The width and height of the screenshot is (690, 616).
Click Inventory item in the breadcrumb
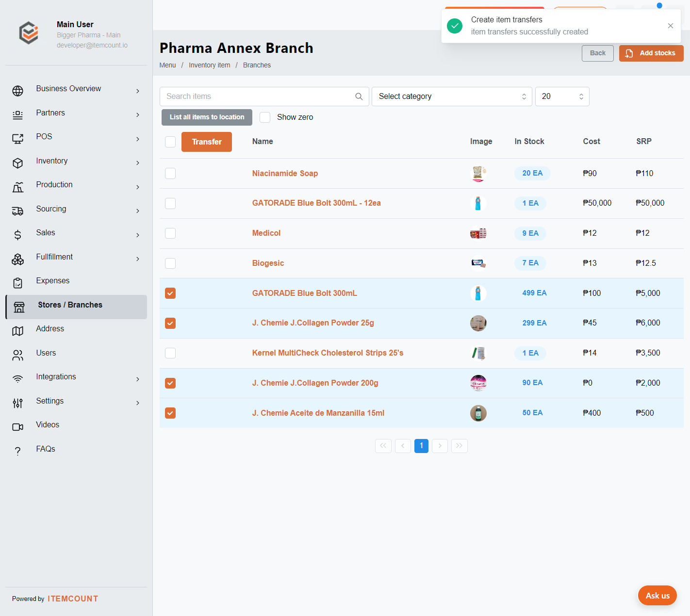210,65
